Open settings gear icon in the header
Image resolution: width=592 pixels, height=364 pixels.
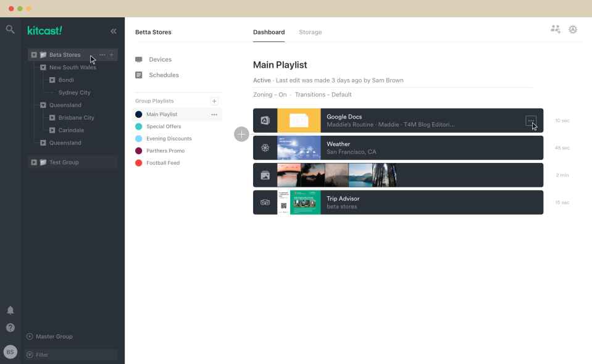pos(573,29)
